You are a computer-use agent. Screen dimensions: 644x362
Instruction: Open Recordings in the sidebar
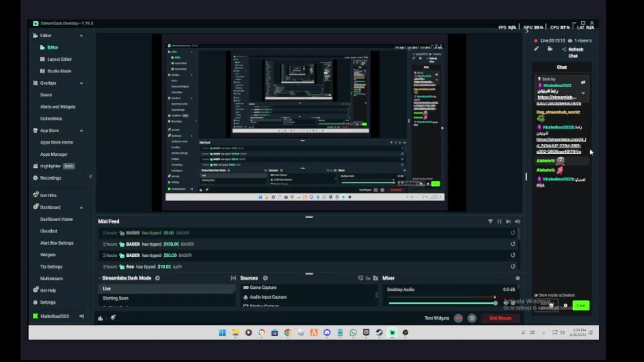coord(50,178)
